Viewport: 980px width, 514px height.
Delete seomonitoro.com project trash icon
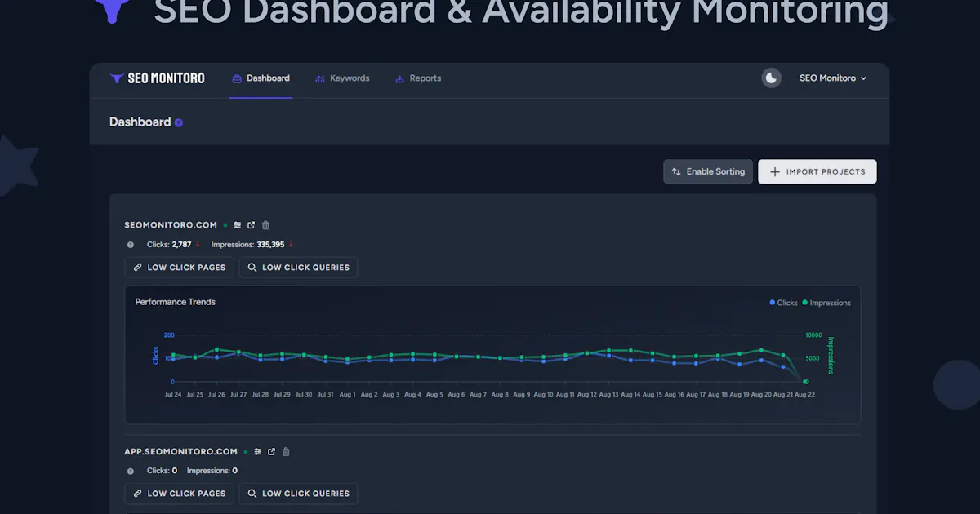[x=265, y=225]
